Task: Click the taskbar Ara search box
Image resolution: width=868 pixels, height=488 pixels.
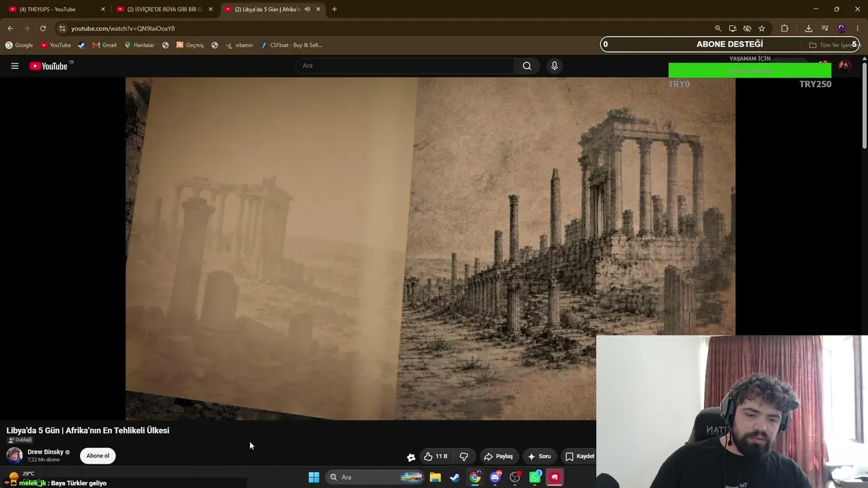Action: (375, 477)
